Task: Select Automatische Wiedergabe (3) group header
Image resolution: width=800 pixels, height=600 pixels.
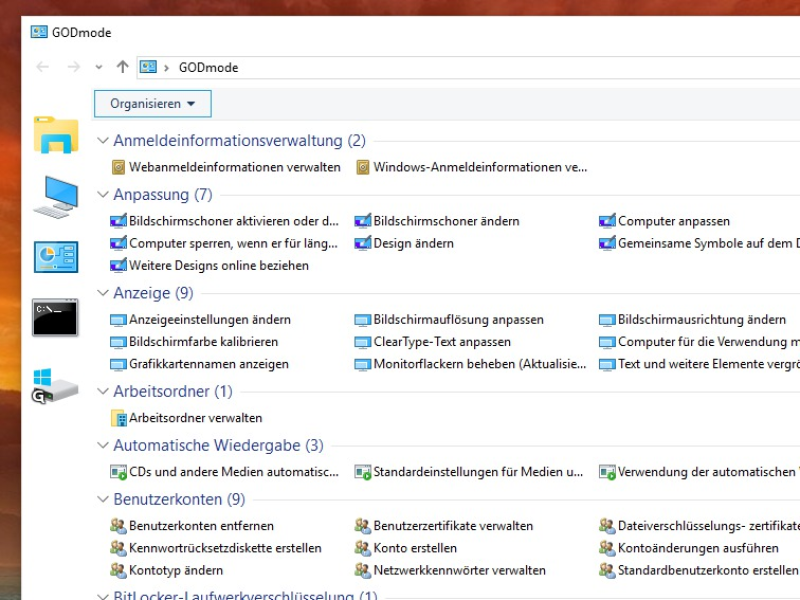Action: [x=218, y=445]
